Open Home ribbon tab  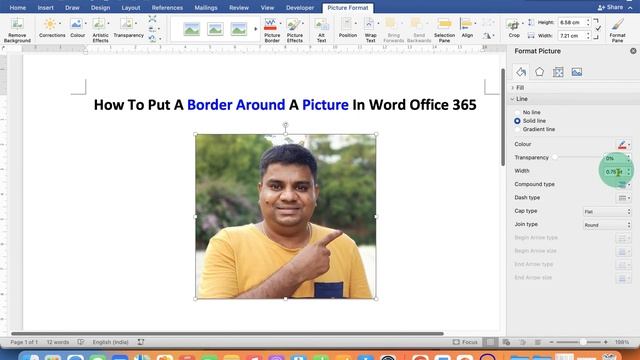point(18,8)
